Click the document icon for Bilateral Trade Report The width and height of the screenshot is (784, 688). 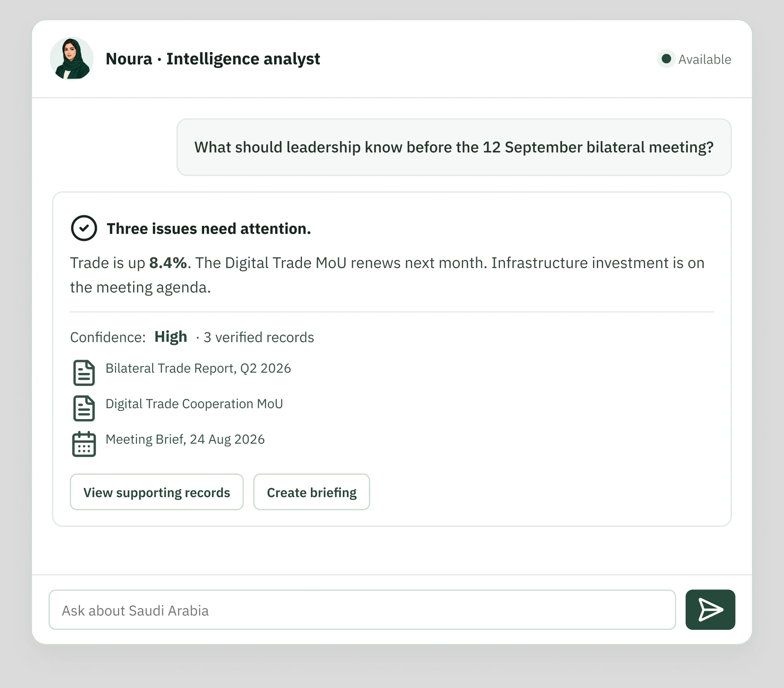(x=84, y=373)
